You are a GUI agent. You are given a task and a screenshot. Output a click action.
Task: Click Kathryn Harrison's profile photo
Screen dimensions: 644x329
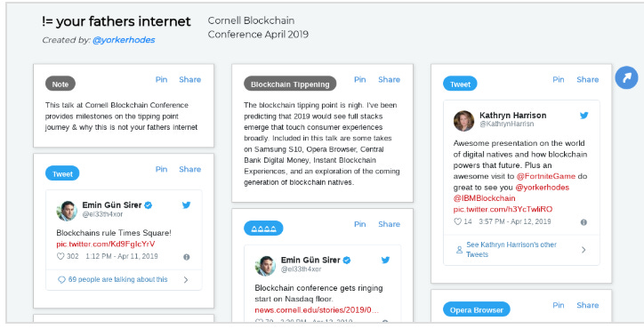(464, 121)
